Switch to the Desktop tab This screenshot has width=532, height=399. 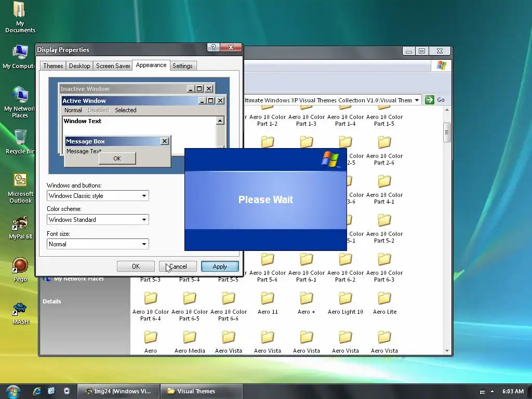[x=79, y=66]
